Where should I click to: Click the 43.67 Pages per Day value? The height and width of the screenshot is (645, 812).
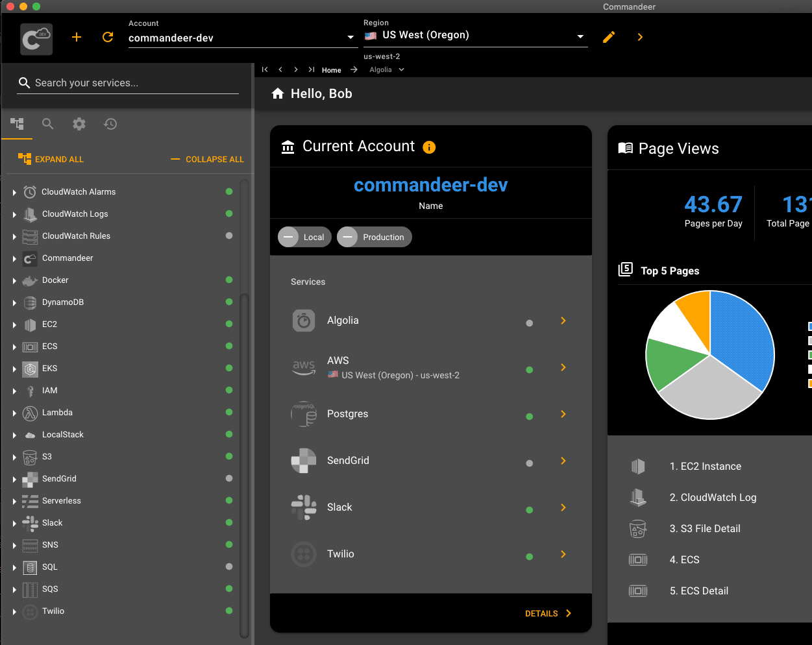(x=713, y=204)
